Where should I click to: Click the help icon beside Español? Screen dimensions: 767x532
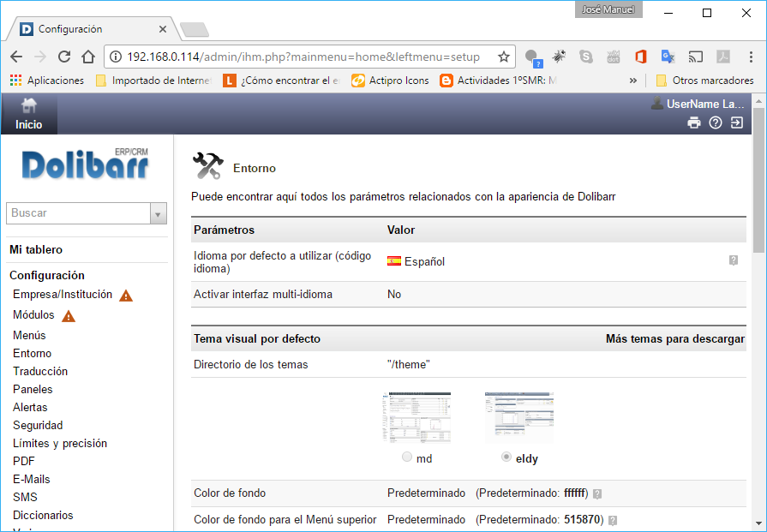point(734,260)
